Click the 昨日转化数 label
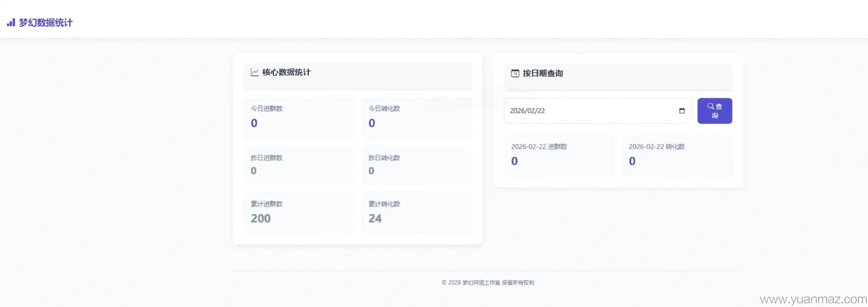 click(x=384, y=158)
